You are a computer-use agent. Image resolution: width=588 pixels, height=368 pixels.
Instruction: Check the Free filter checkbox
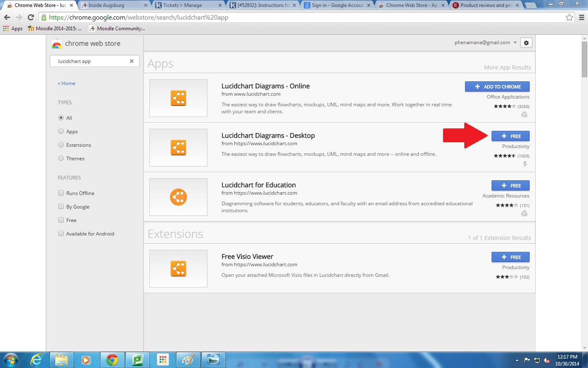(61, 220)
